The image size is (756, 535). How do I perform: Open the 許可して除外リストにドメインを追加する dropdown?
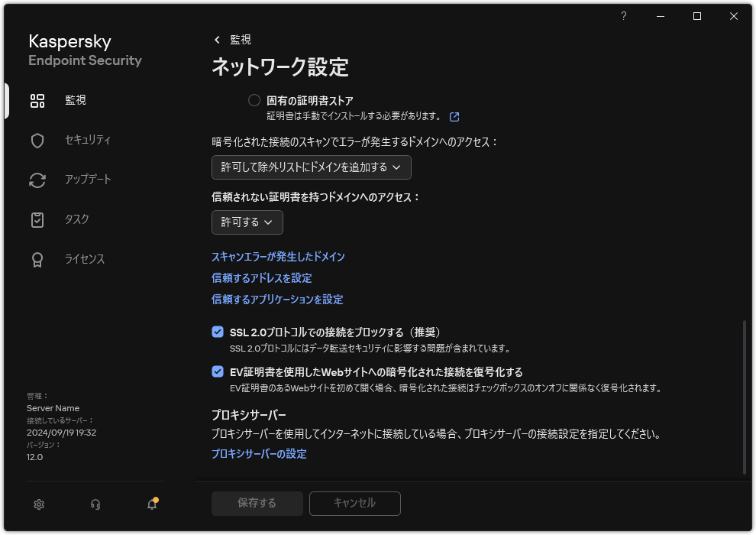pos(312,167)
